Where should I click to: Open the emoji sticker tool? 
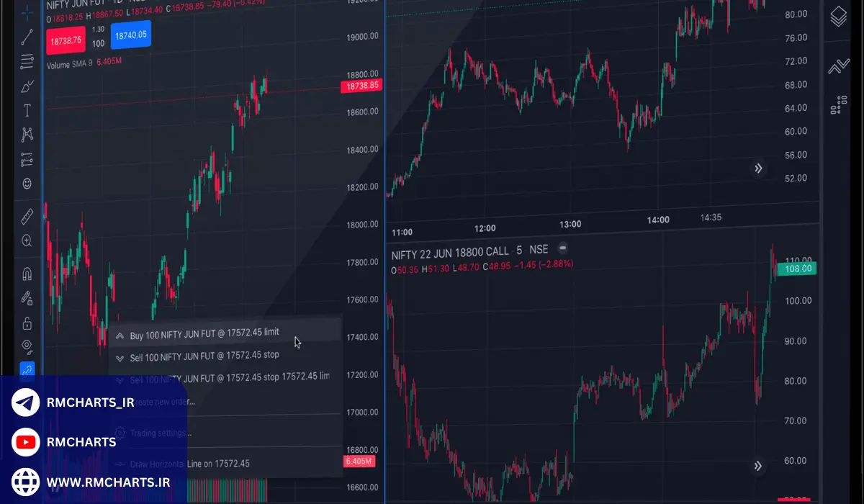27,184
